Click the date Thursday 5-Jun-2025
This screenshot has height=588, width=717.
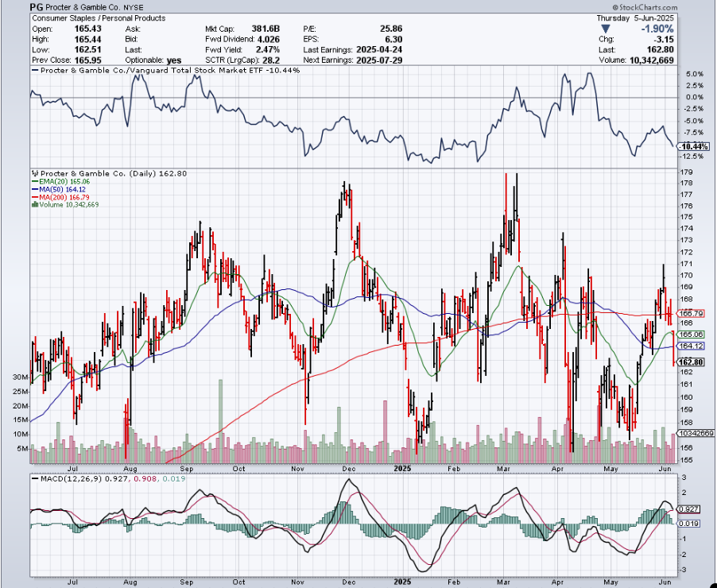[x=635, y=18]
